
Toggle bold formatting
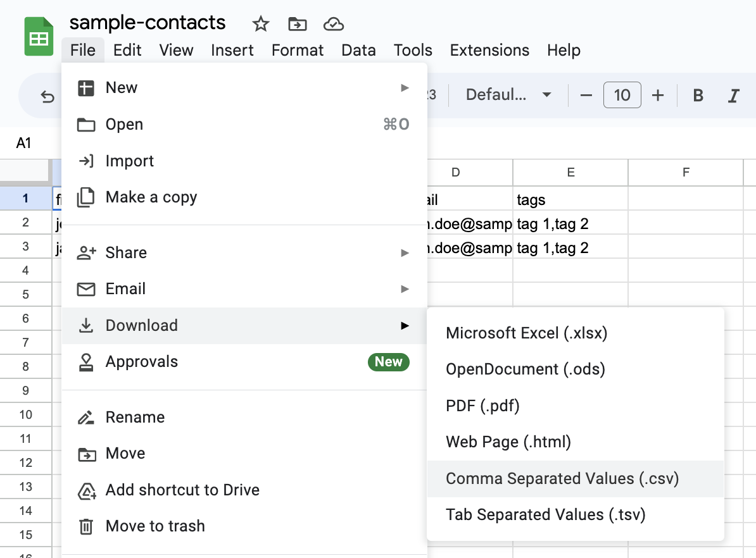697,95
